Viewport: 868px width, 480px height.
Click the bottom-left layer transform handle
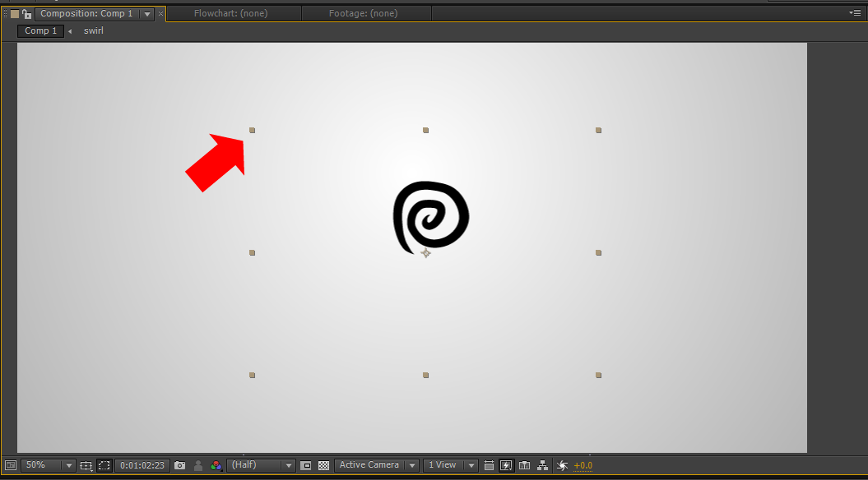[x=253, y=375]
